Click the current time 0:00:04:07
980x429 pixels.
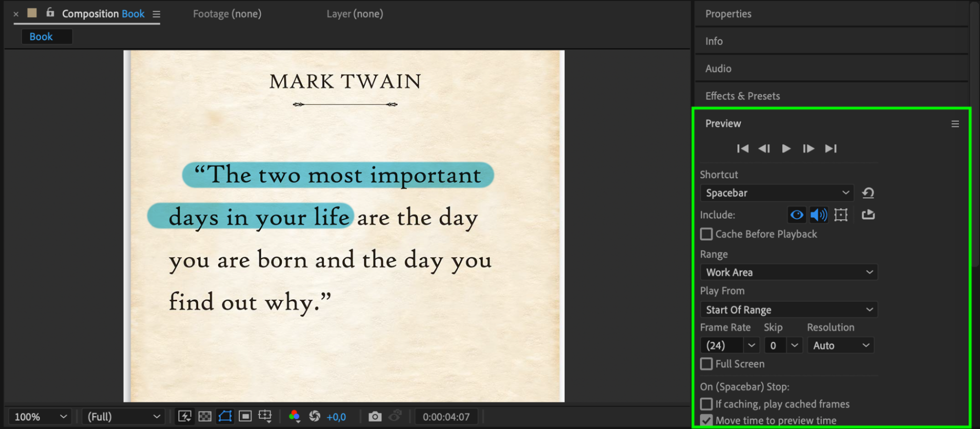point(447,417)
